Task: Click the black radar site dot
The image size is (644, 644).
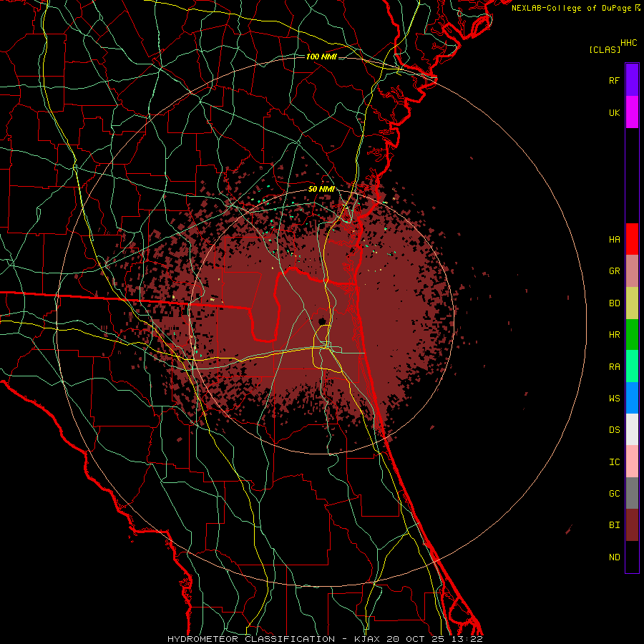Action: (x=321, y=321)
